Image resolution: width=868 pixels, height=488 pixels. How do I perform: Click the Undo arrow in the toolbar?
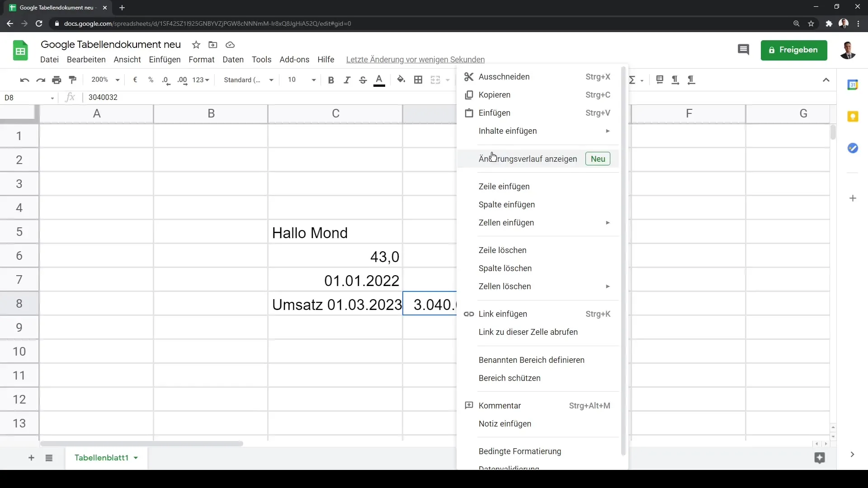24,80
